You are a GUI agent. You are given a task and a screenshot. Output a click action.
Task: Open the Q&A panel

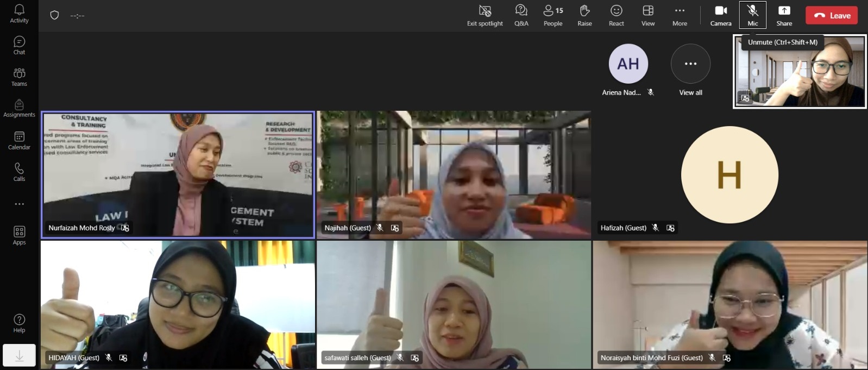(521, 15)
